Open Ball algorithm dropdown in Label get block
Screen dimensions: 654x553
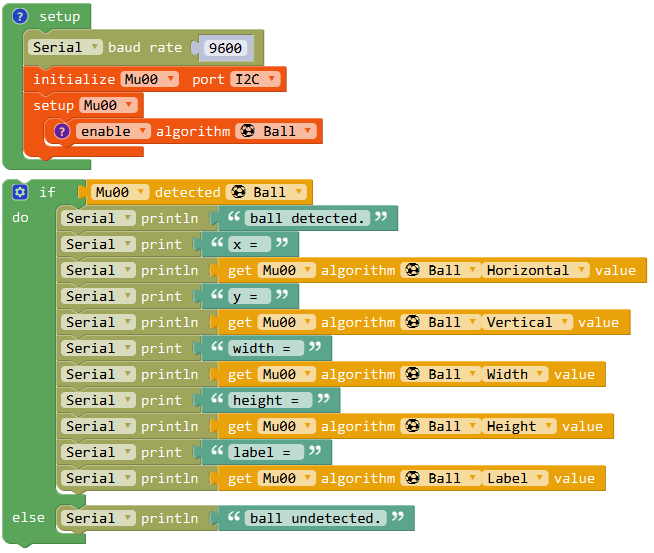pyautogui.click(x=441, y=478)
